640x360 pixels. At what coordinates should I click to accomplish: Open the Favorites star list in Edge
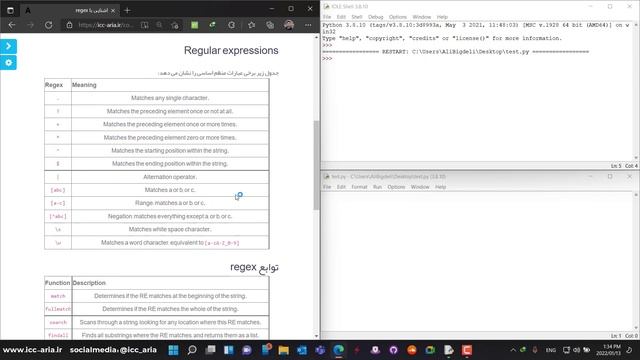(x=251, y=25)
